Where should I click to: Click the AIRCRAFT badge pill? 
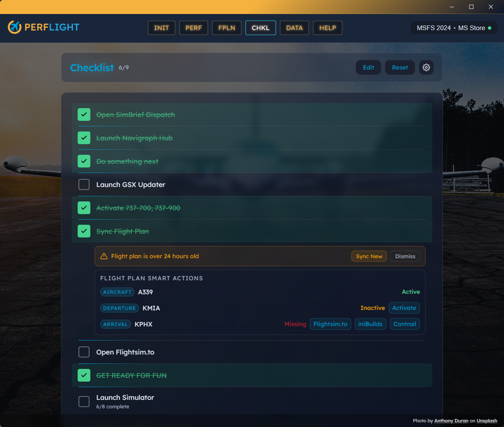(117, 292)
